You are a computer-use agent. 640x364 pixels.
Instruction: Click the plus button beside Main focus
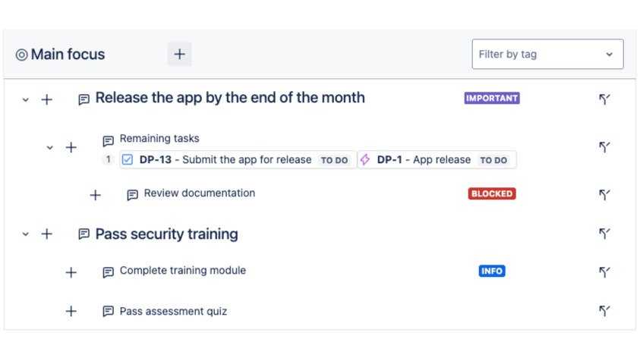point(179,54)
